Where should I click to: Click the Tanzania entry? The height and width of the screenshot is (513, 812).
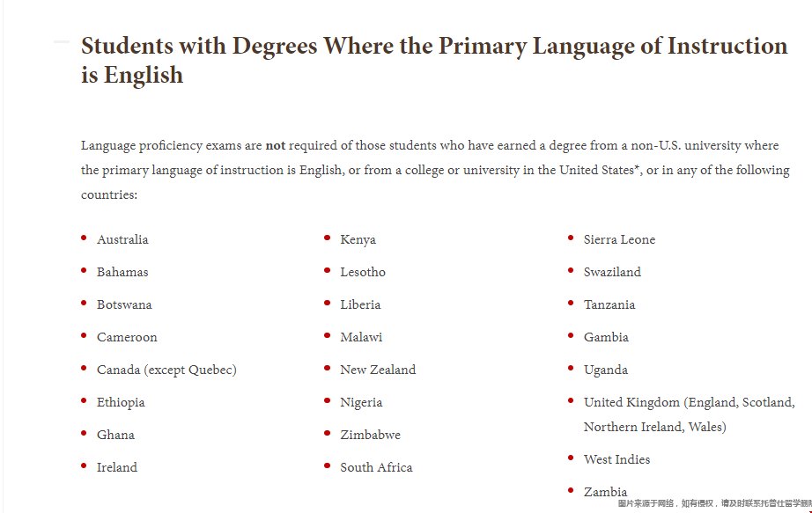point(609,305)
